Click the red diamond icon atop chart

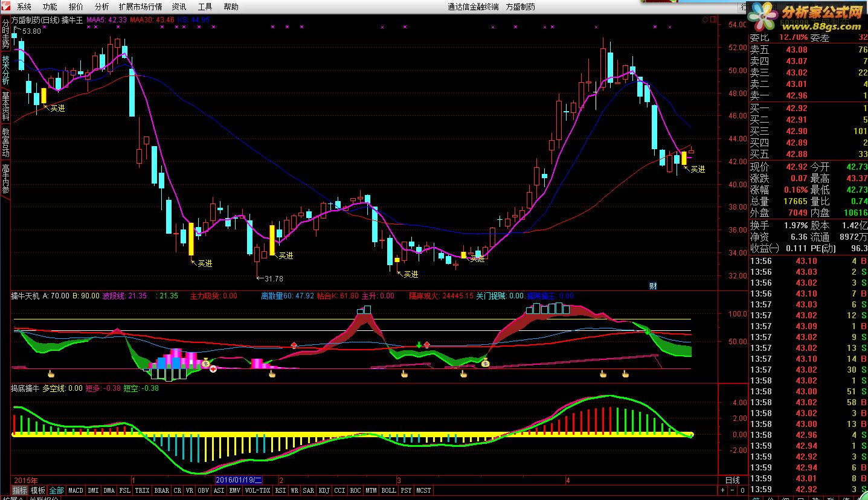[705, 20]
